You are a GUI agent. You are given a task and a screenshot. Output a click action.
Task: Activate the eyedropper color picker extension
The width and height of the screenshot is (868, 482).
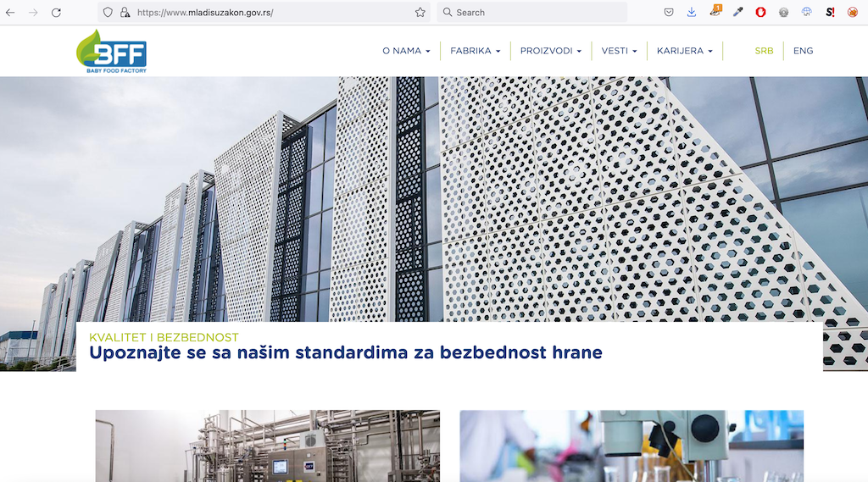pyautogui.click(x=738, y=12)
